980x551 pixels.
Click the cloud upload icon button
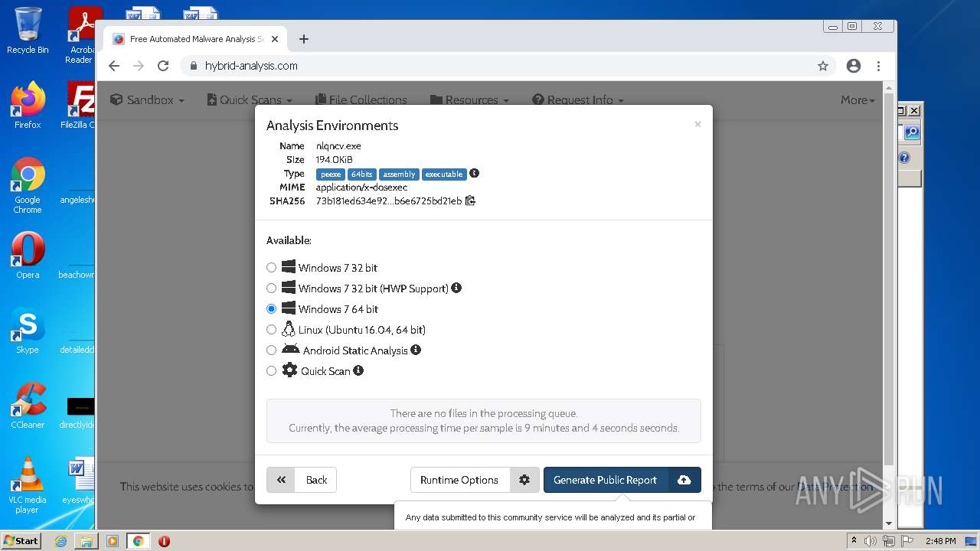[684, 480]
